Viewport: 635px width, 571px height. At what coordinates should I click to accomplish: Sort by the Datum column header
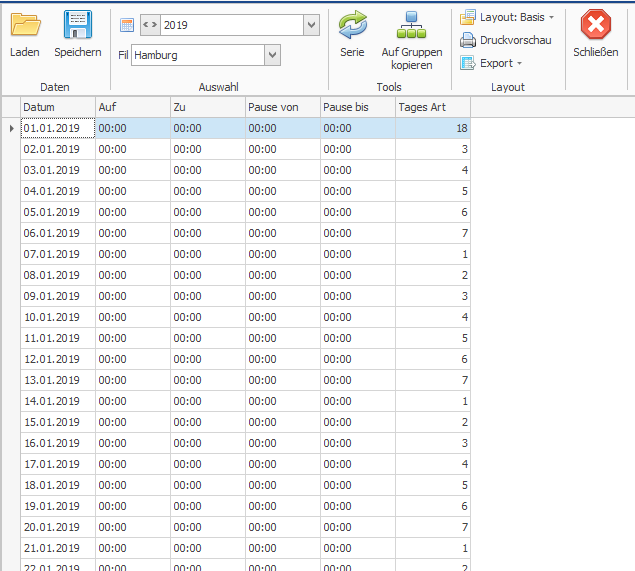57,106
